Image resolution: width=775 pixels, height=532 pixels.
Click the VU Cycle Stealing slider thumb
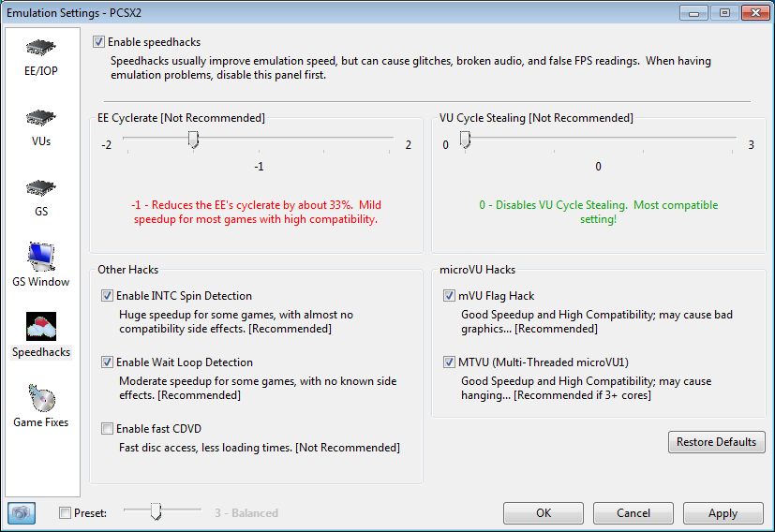[x=465, y=140]
